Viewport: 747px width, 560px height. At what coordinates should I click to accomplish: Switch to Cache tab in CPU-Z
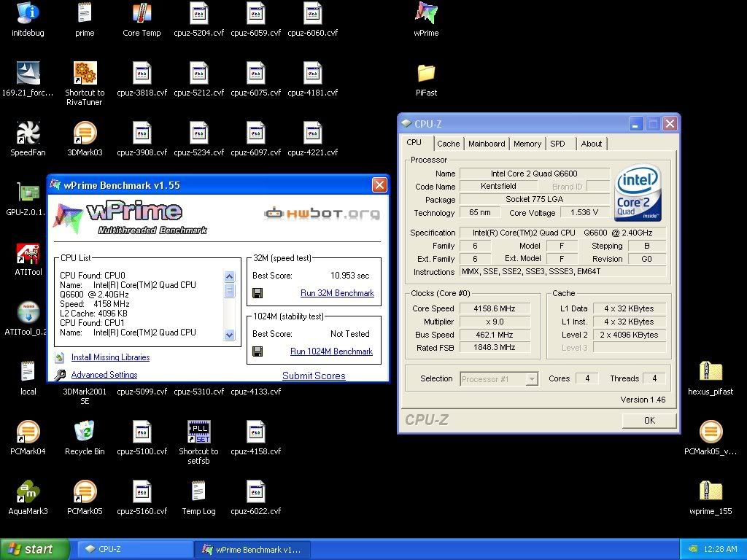[x=449, y=144]
